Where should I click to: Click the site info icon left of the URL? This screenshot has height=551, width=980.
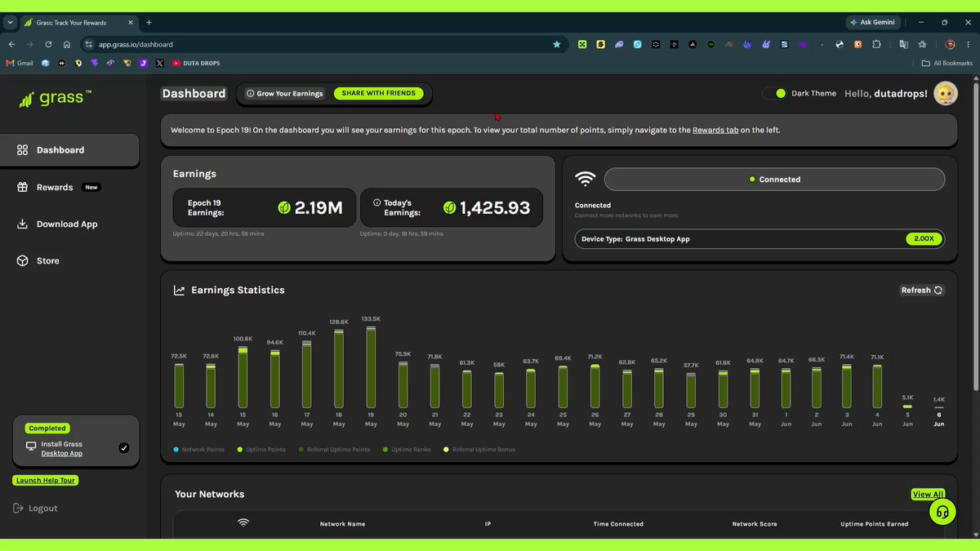(x=87, y=44)
